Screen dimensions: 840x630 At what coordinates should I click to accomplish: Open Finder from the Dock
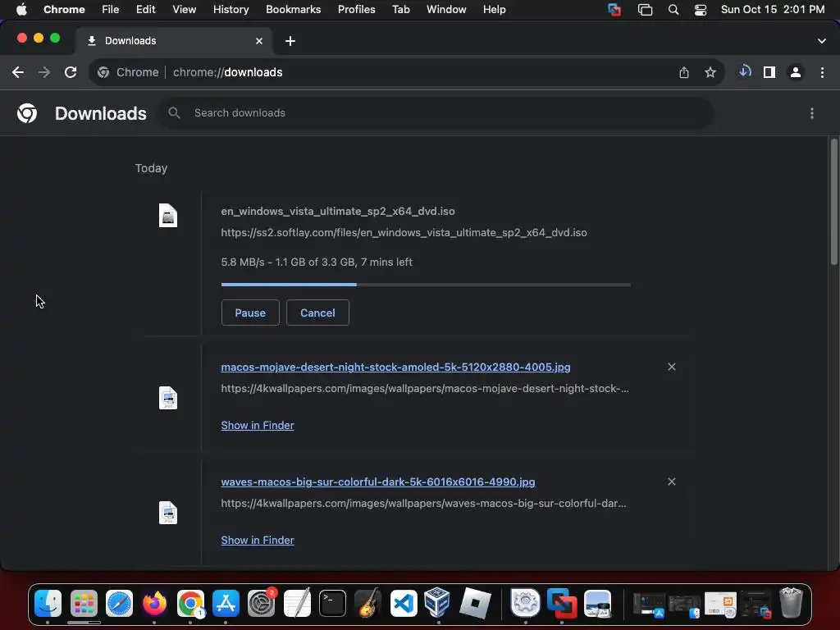pos(48,603)
